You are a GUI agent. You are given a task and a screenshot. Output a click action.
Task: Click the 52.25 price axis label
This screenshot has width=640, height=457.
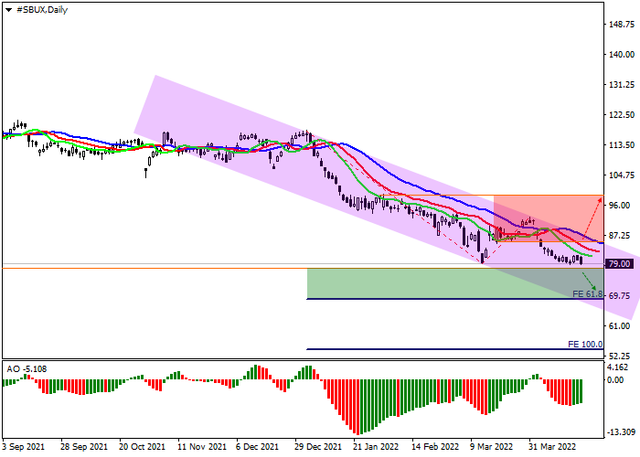[x=620, y=356]
